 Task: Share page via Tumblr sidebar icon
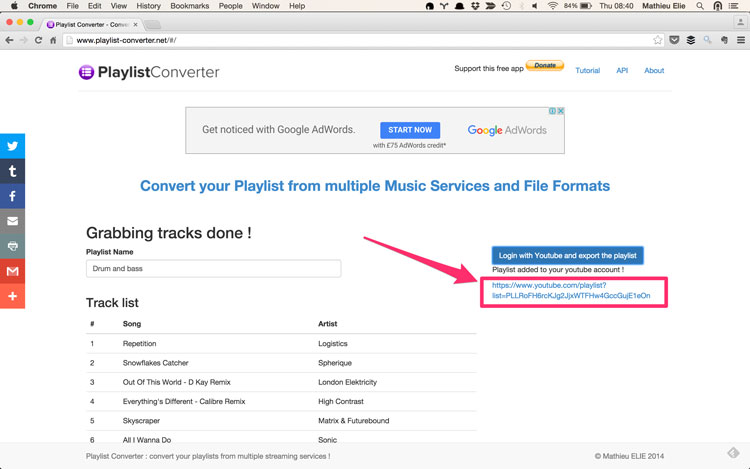pos(12,171)
